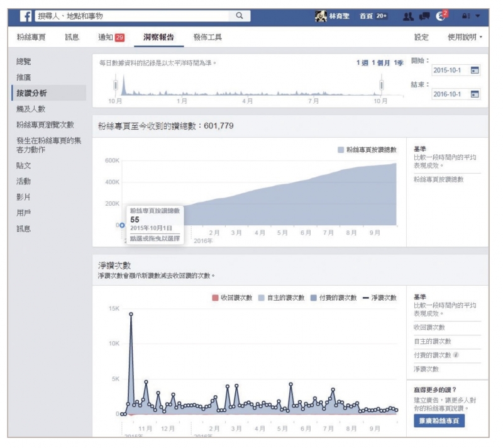This screenshot has height=448, width=503.
Task: Click the search magnifier icon
Action: click(x=240, y=16)
